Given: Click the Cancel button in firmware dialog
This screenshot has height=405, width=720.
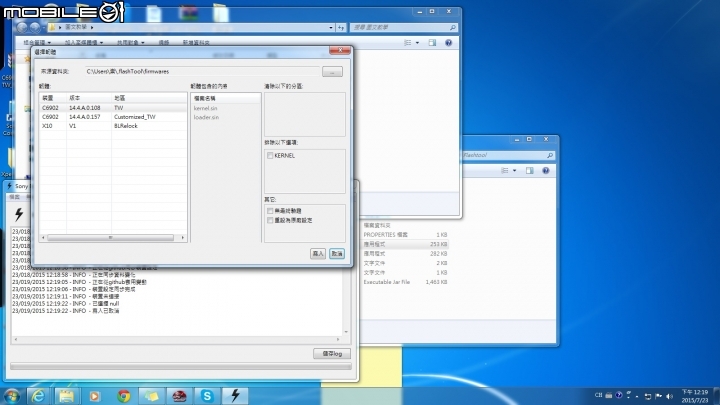Looking at the screenshot, I should (x=337, y=253).
